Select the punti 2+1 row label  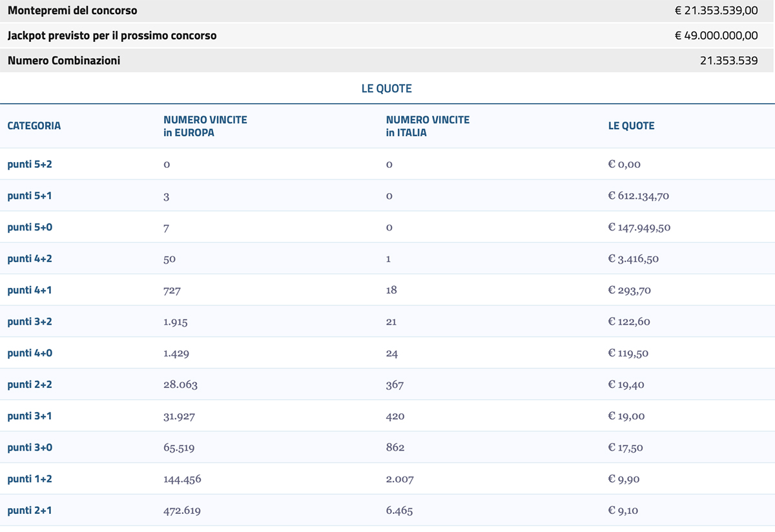coord(30,511)
